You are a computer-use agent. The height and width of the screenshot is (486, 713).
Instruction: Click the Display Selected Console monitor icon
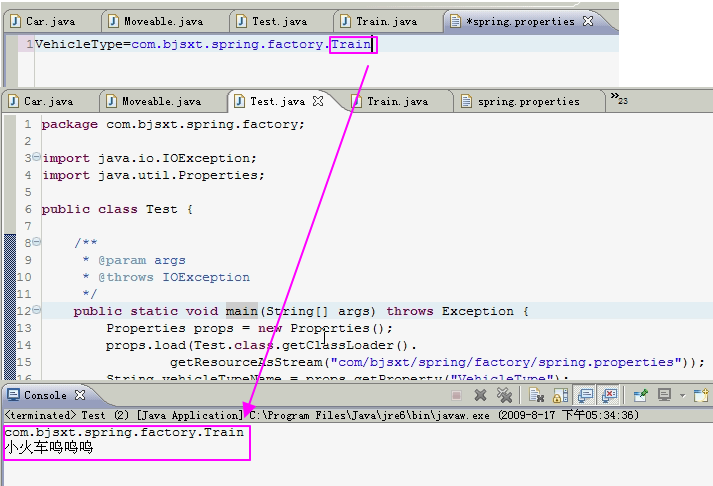coord(665,395)
